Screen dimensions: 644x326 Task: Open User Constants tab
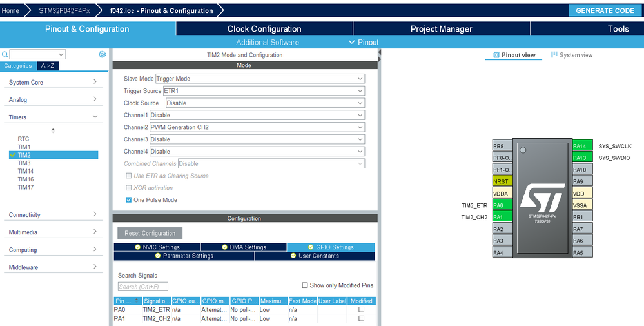[x=315, y=256]
